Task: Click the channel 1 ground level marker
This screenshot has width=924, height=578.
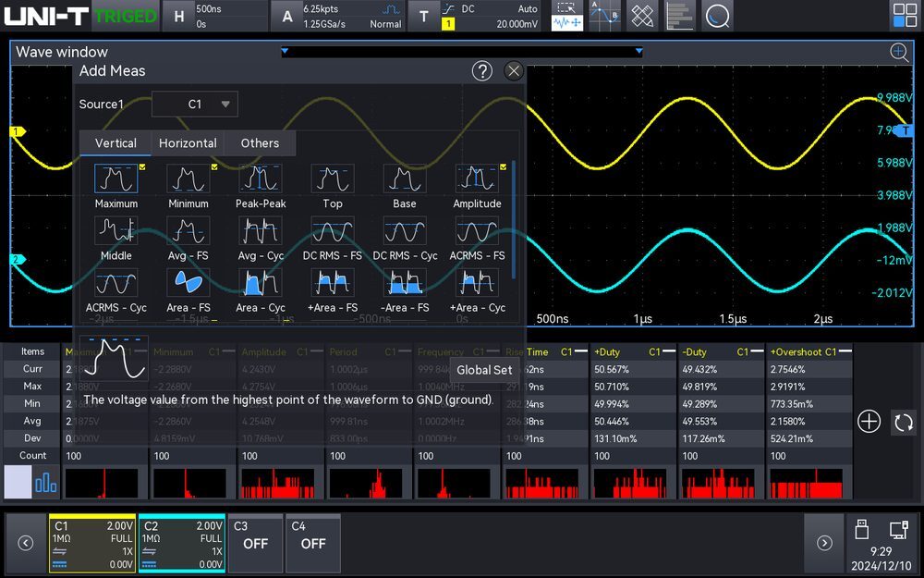Action: tap(18, 131)
